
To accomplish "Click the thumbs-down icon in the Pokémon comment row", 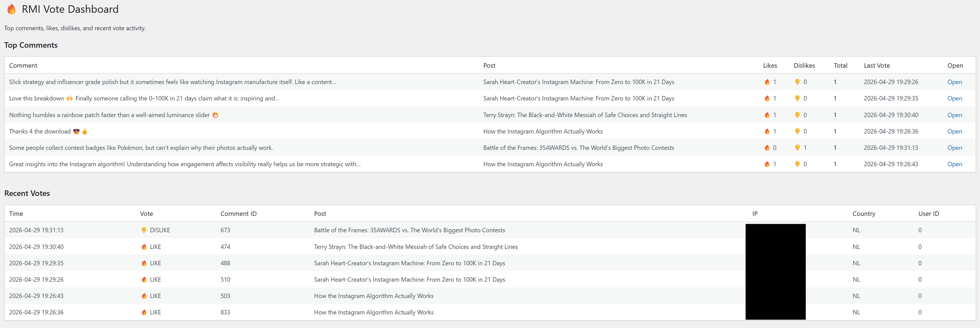I will pos(798,148).
